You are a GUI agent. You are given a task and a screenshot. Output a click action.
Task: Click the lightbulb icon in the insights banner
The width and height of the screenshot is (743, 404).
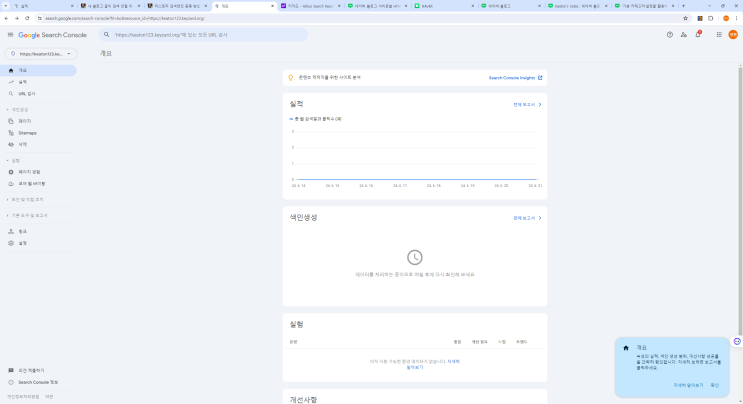pyautogui.click(x=291, y=78)
